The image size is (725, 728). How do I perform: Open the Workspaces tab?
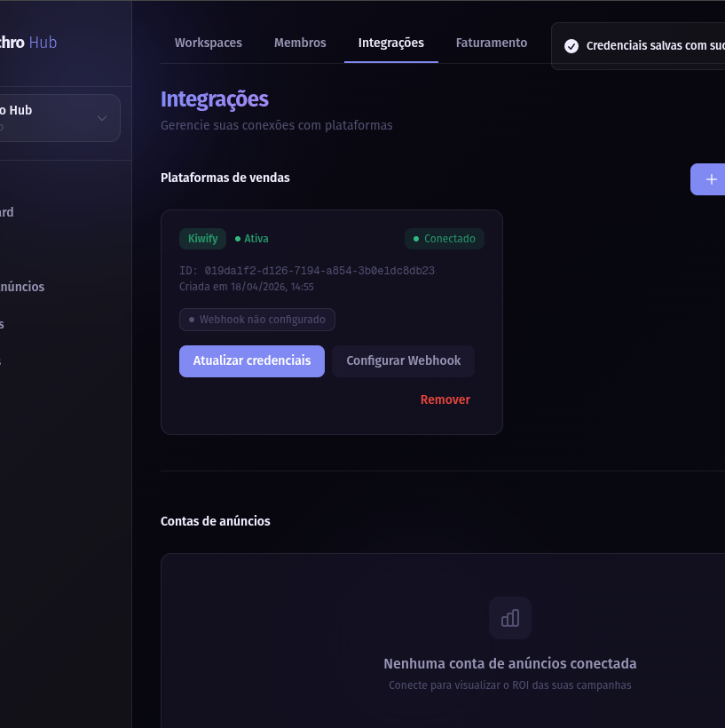[x=208, y=43]
